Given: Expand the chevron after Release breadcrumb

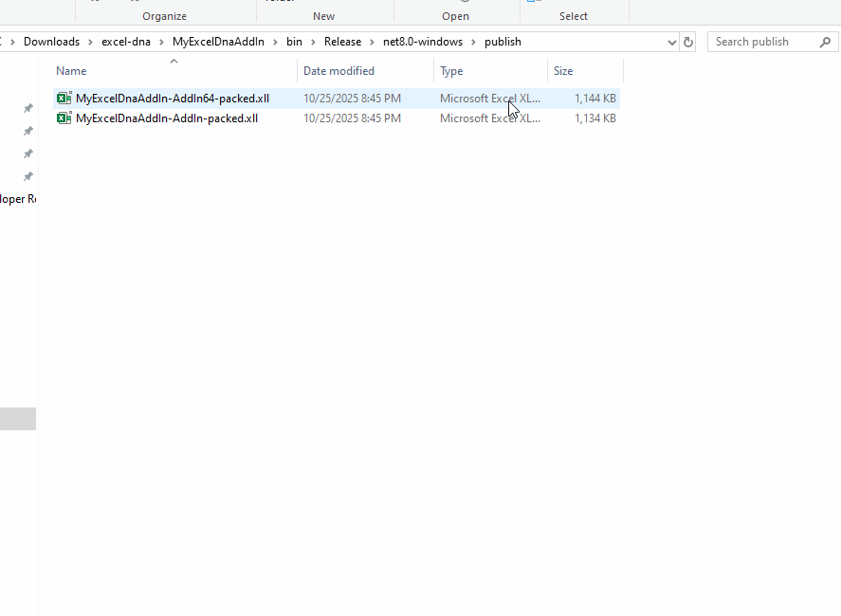Looking at the screenshot, I should (372, 42).
